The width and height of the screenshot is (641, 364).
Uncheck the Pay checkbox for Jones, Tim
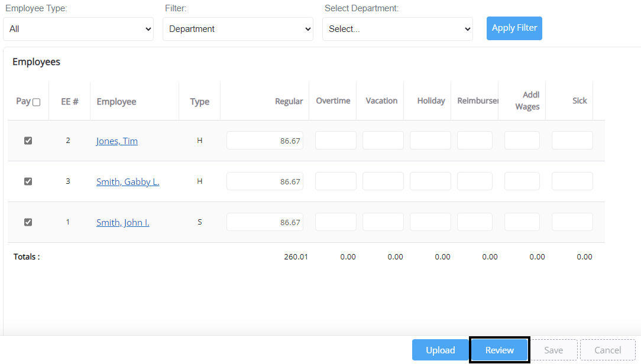point(28,140)
